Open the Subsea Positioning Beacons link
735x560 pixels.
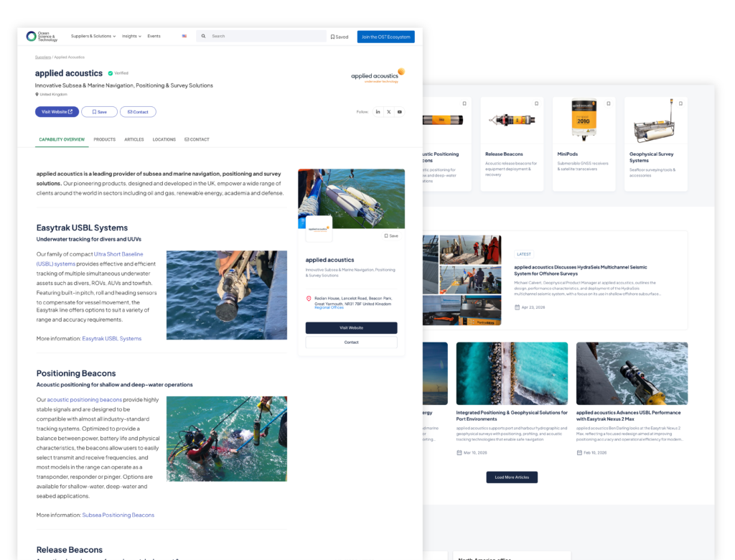point(118,515)
